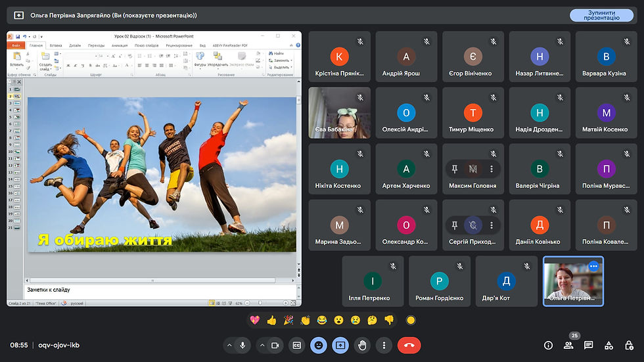
Task: Raise hand in the meeting
Action: (362, 346)
